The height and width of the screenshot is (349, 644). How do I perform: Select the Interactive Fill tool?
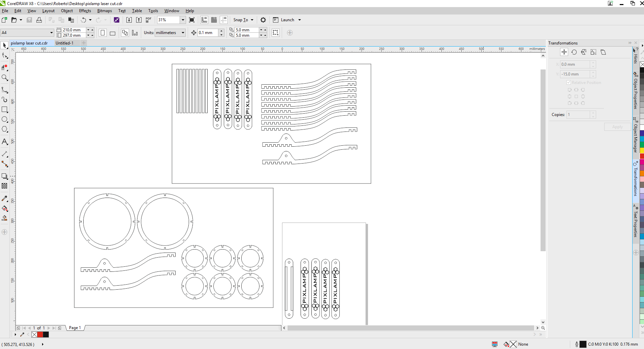tap(5, 208)
